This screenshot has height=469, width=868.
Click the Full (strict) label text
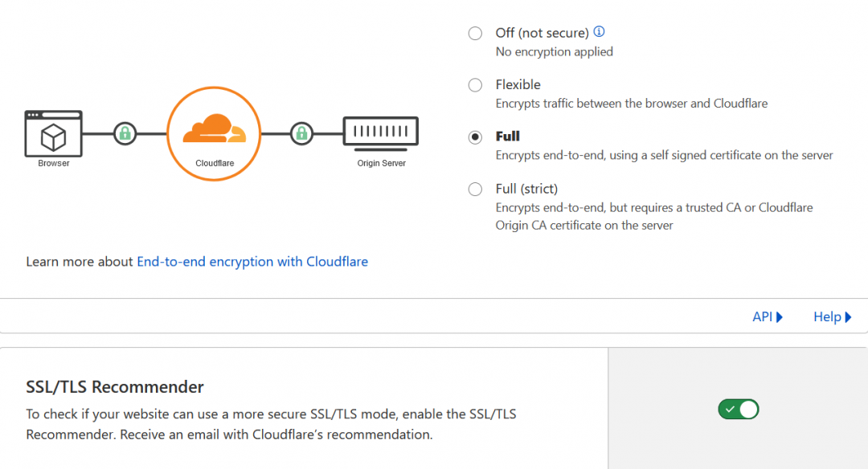tap(526, 189)
